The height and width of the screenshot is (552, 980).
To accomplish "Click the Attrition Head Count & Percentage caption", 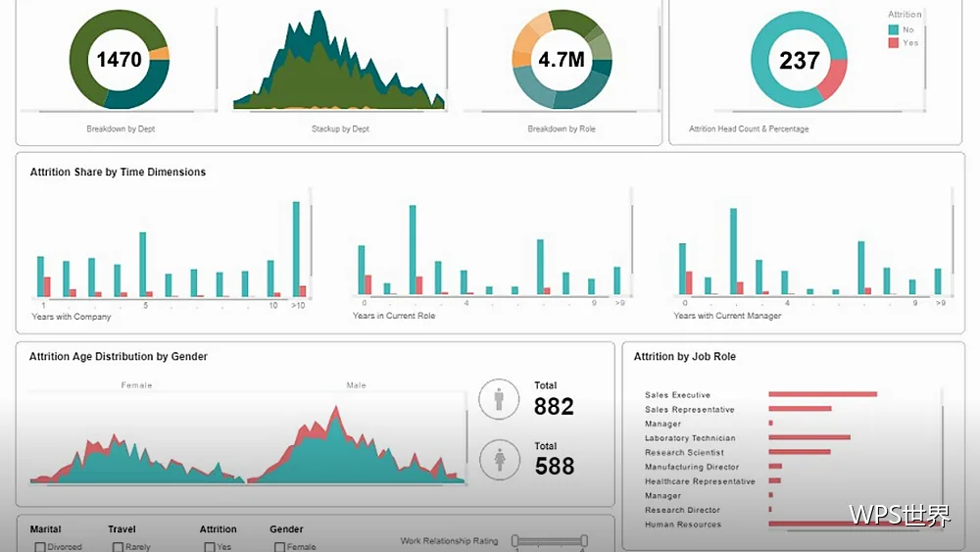I will point(749,128).
